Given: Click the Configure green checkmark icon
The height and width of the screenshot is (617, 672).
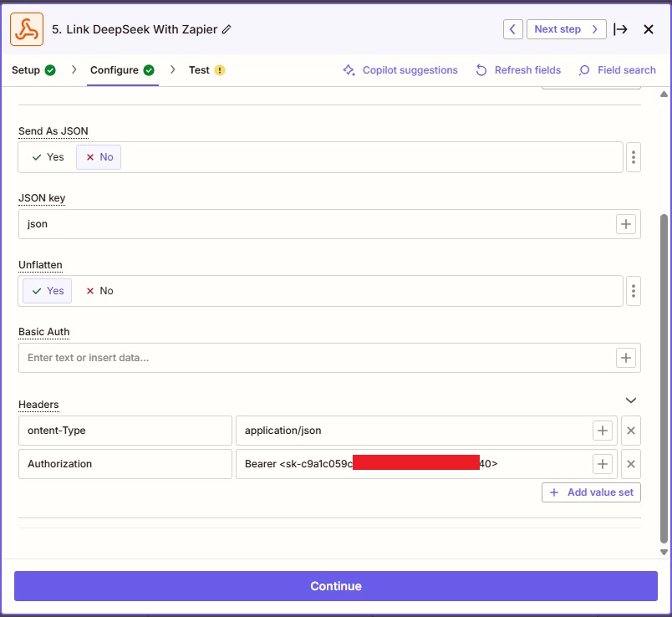Looking at the screenshot, I should [x=149, y=70].
